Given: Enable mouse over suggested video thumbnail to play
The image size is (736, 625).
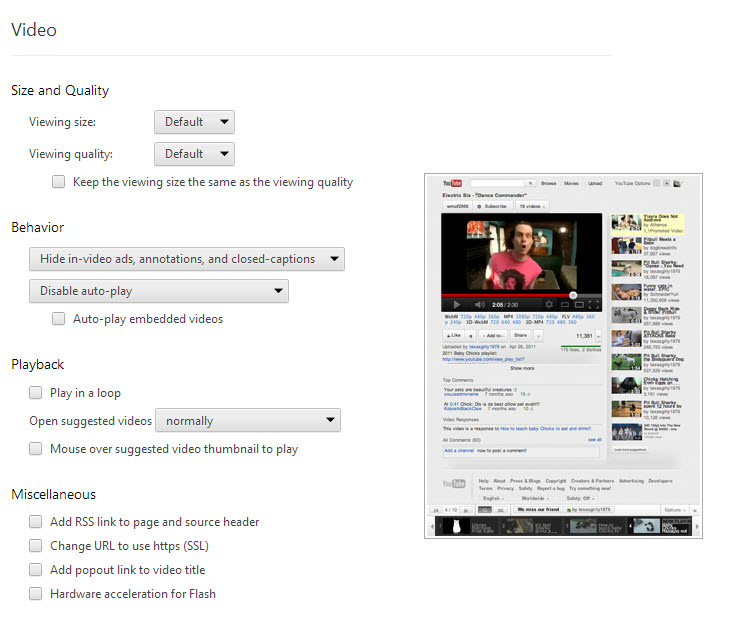Looking at the screenshot, I should (36, 449).
